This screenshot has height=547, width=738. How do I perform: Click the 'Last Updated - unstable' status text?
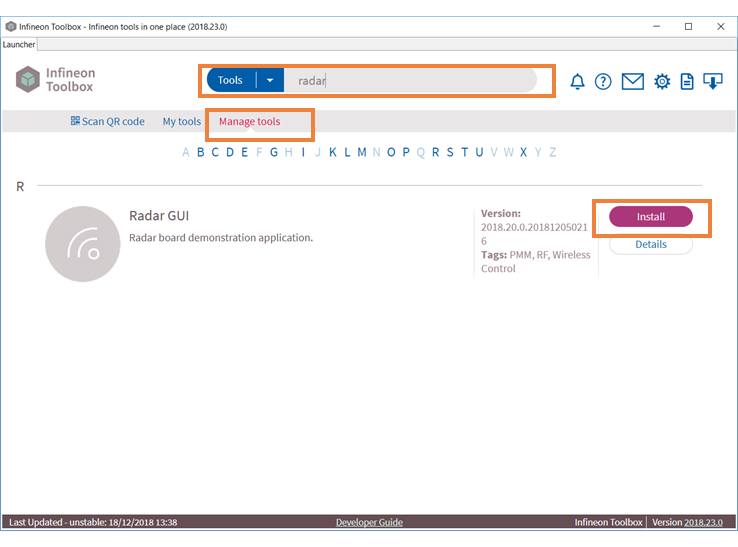pos(93,522)
